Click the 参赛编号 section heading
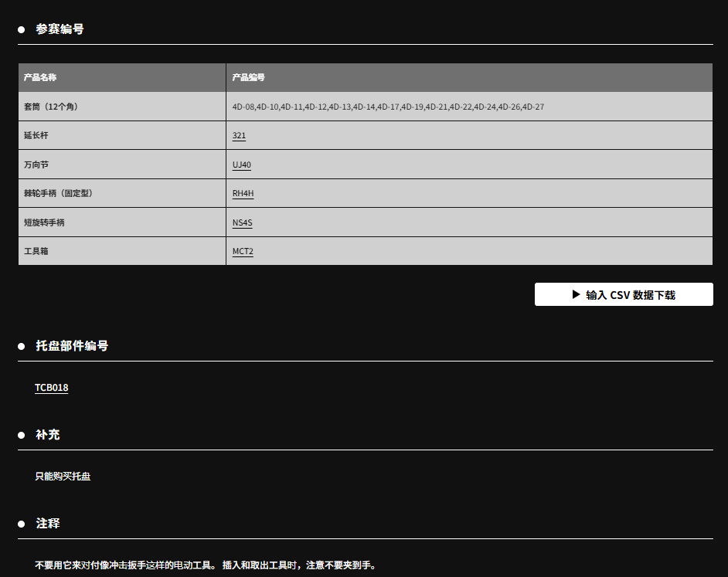This screenshot has height=577, width=728. (60, 29)
